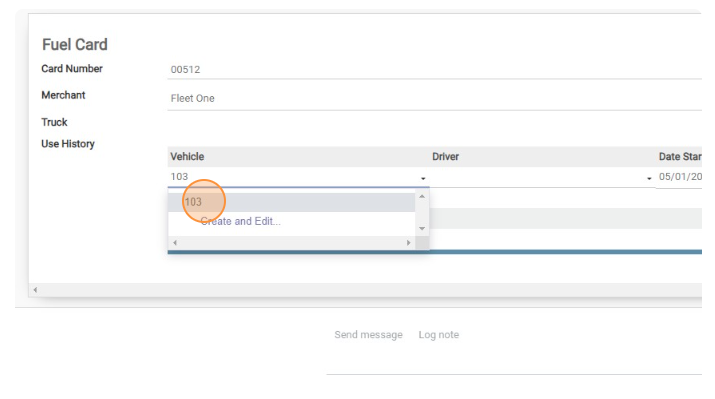Click the Merchant field showing Fleet One
715x399 pixels.
pos(434,98)
